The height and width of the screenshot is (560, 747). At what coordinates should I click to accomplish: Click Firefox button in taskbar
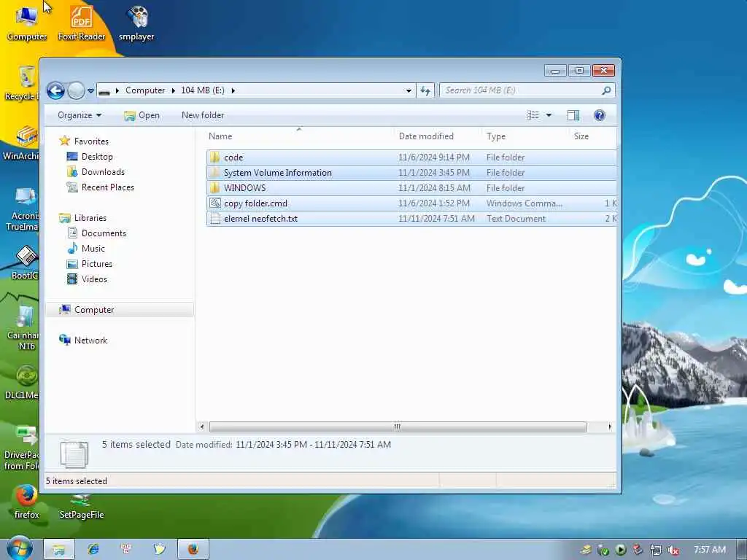pyautogui.click(x=193, y=549)
